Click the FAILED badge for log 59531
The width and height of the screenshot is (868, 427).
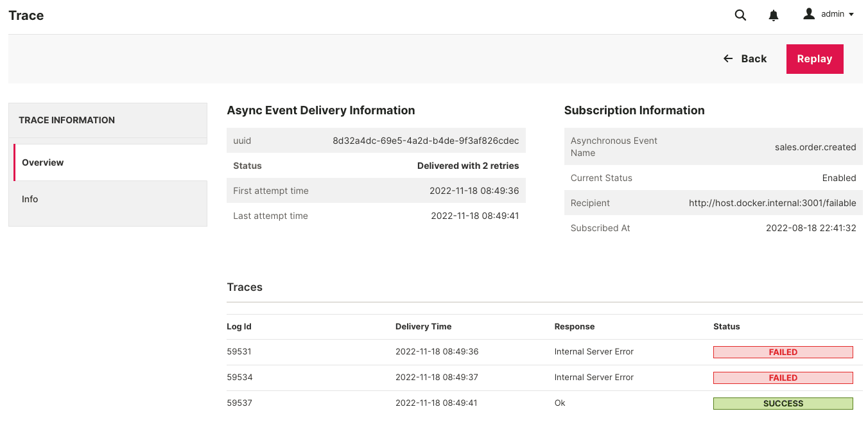tap(783, 353)
